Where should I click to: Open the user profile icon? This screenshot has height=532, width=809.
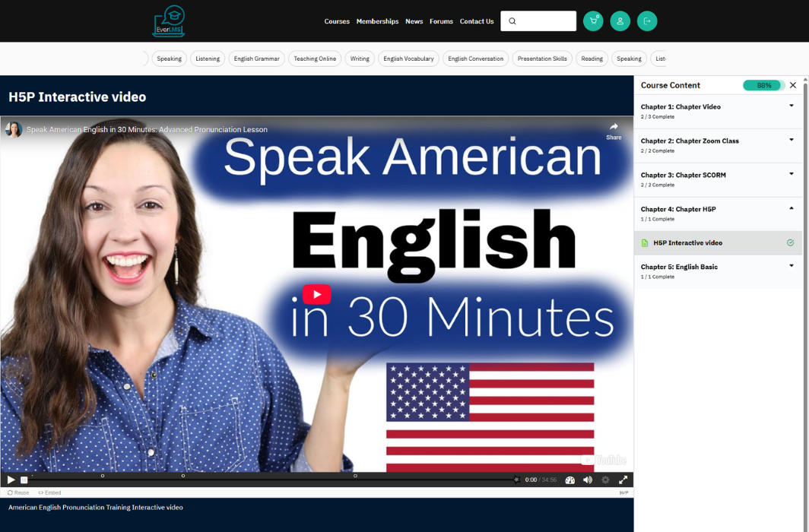pyautogui.click(x=620, y=21)
